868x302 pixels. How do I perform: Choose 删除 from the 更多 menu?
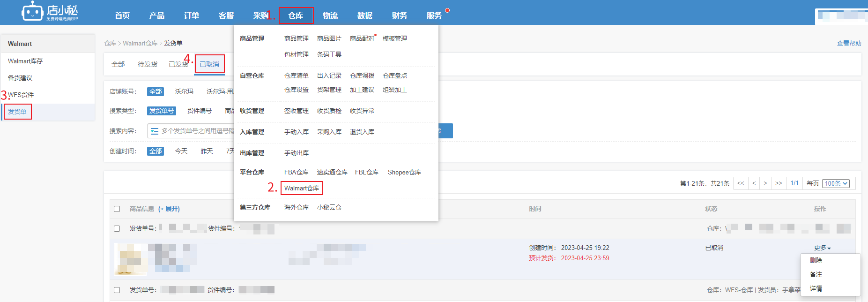coord(816,260)
